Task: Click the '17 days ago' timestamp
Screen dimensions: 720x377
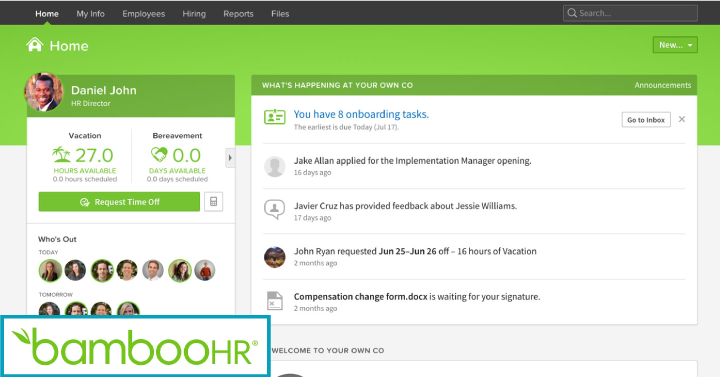Action: click(312, 218)
